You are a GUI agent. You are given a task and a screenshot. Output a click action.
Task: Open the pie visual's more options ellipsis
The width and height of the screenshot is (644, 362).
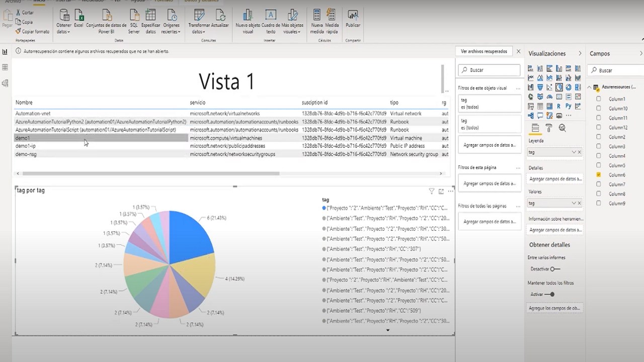[450, 191]
